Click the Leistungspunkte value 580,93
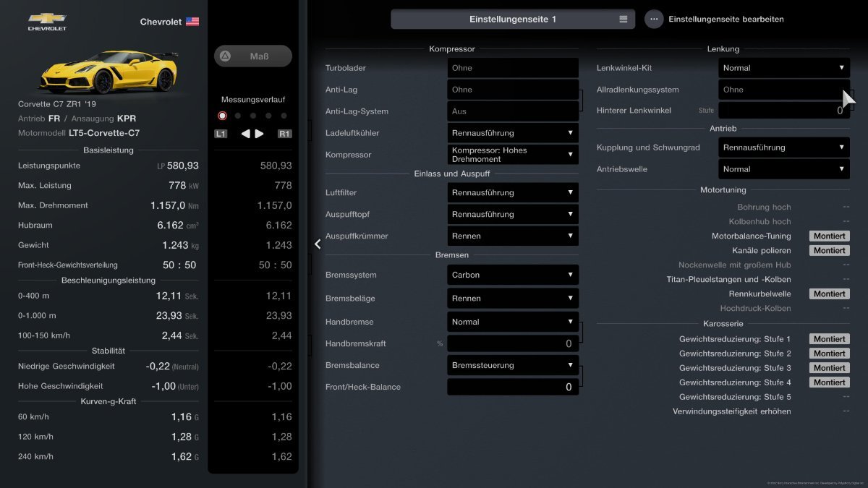The width and height of the screenshot is (868, 488). [x=182, y=166]
